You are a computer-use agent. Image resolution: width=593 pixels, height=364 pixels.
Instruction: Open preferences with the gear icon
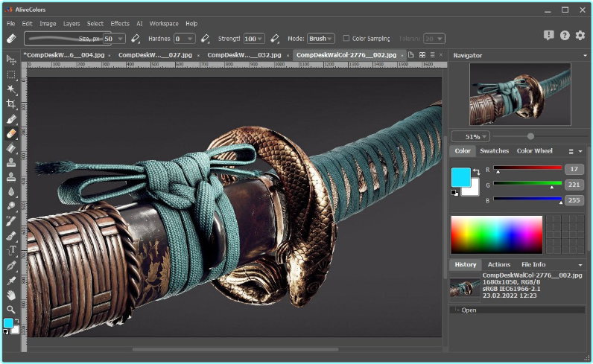coord(580,36)
